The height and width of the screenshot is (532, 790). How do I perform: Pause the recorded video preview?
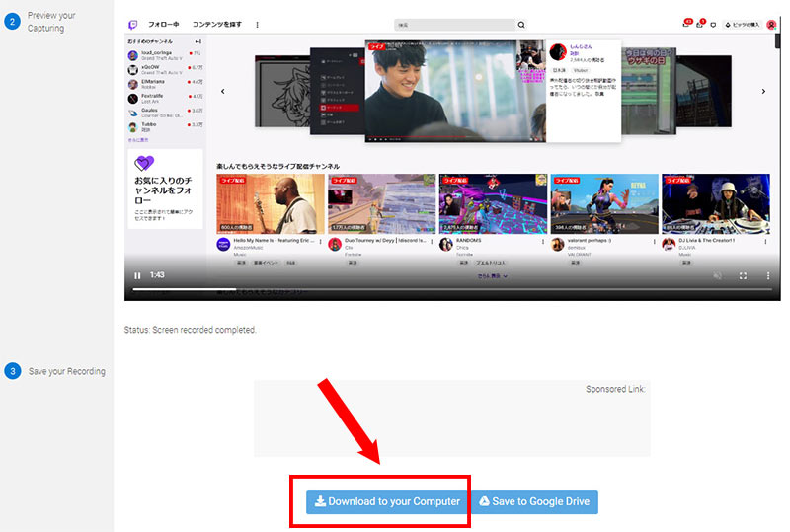pyautogui.click(x=137, y=275)
